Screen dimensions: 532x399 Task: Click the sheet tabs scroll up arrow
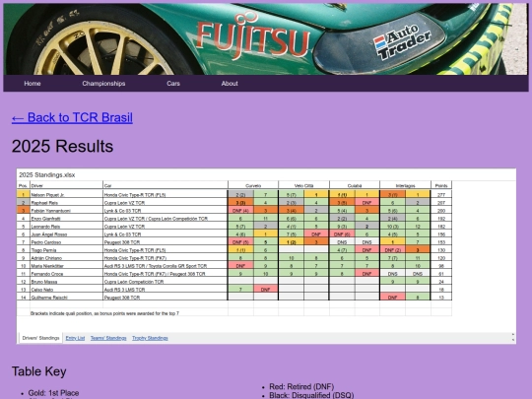513,335
